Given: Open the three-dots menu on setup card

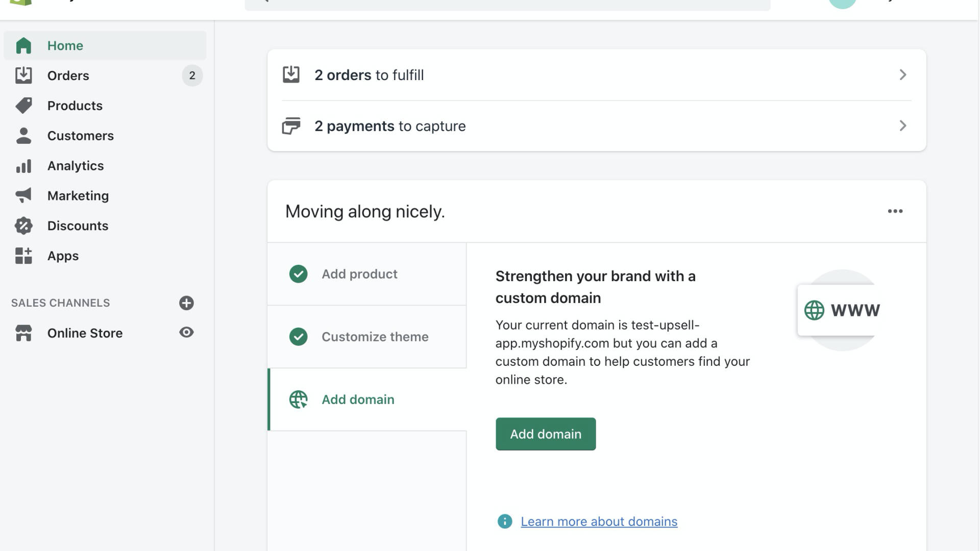Looking at the screenshot, I should coord(895,211).
